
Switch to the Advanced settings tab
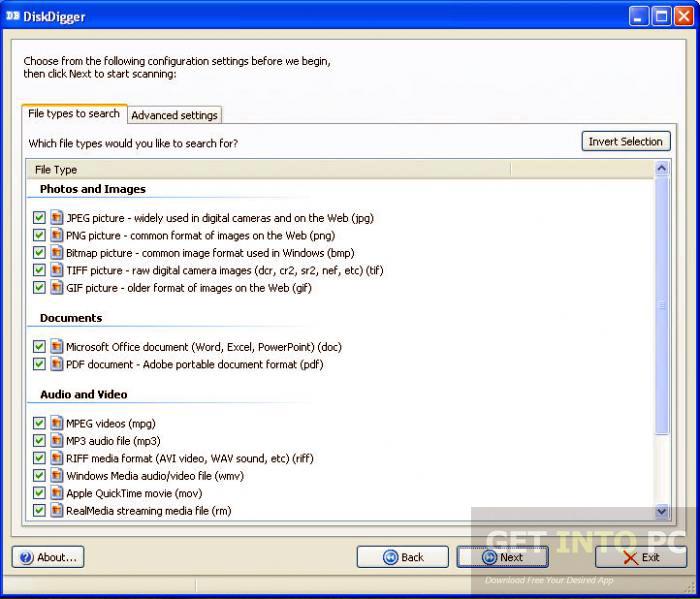point(174,115)
